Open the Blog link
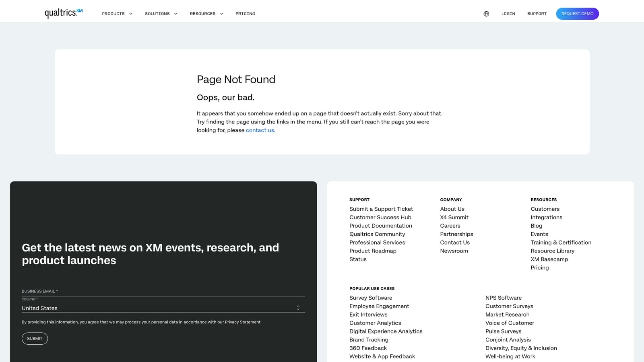The height and width of the screenshot is (362, 644). click(536, 226)
